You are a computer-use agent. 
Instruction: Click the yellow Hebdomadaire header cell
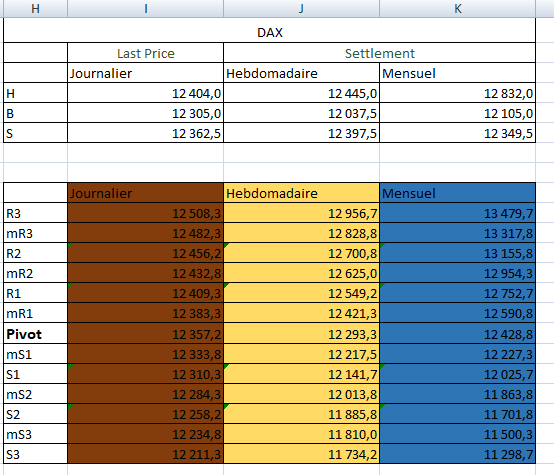301,193
